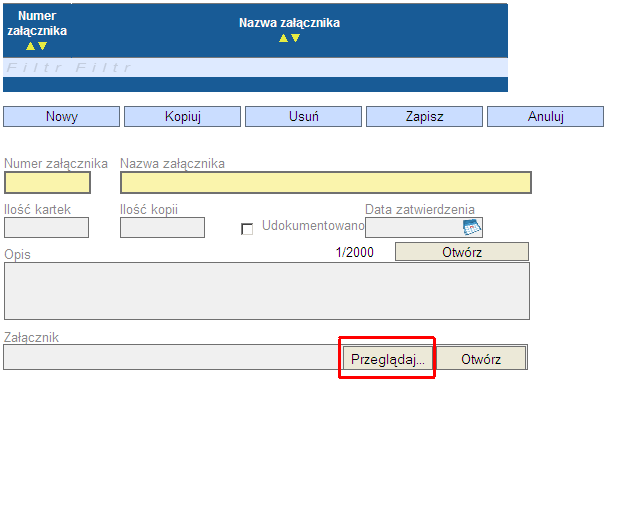The height and width of the screenshot is (512, 640).
Task: Cancel with the Anuluj button
Action: coord(545,116)
